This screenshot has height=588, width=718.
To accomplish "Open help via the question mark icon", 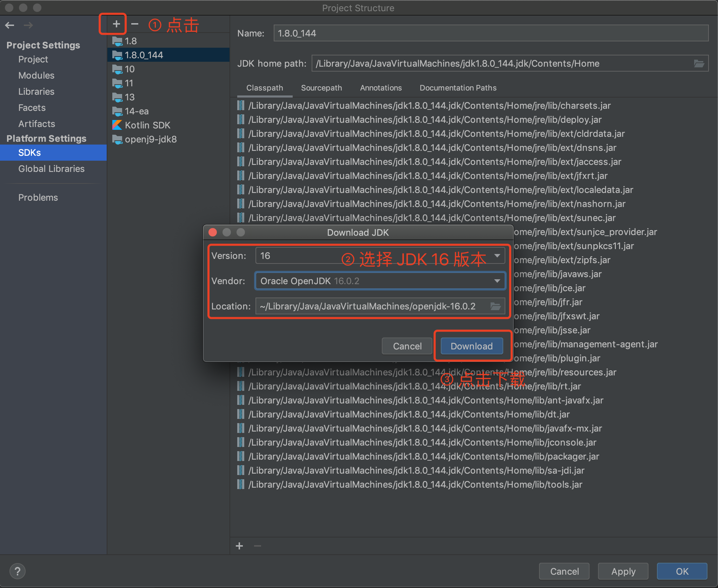I will [x=18, y=571].
